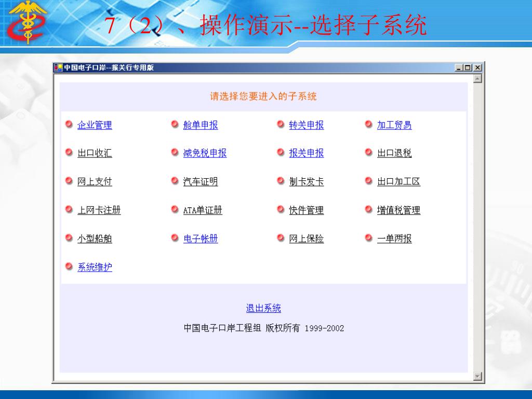Click red bullet icon beside 出口加工区
The height and width of the screenshot is (399, 532).
(x=368, y=180)
